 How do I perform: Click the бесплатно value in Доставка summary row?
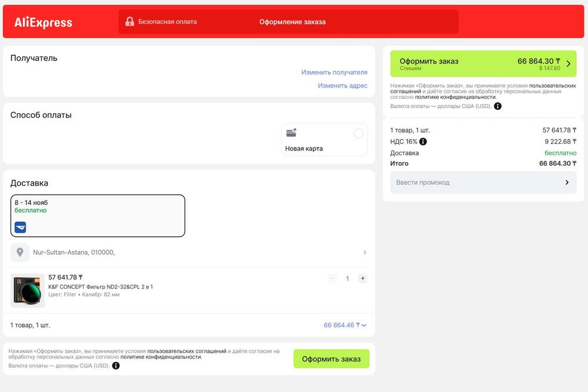click(x=560, y=153)
